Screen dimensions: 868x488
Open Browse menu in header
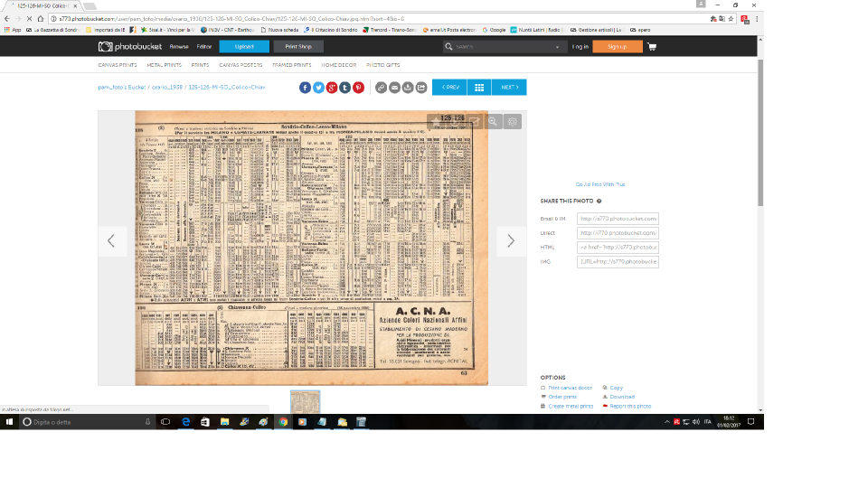[x=179, y=47]
